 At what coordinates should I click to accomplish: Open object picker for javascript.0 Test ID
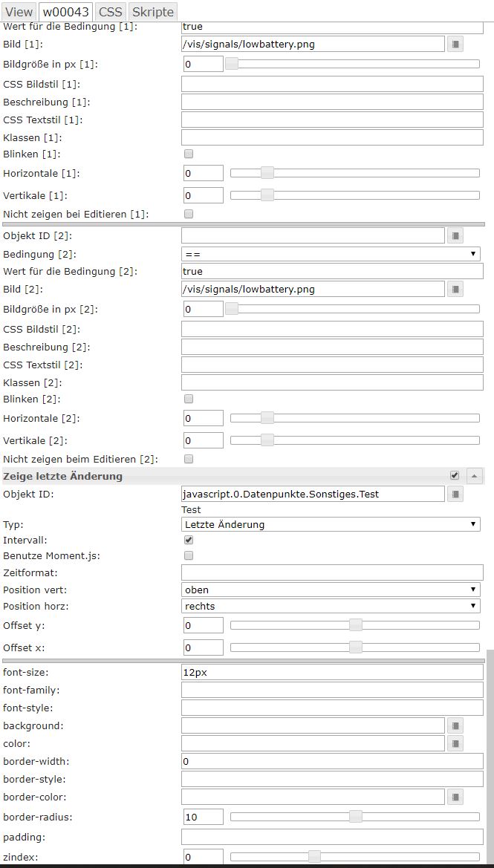(455, 495)
